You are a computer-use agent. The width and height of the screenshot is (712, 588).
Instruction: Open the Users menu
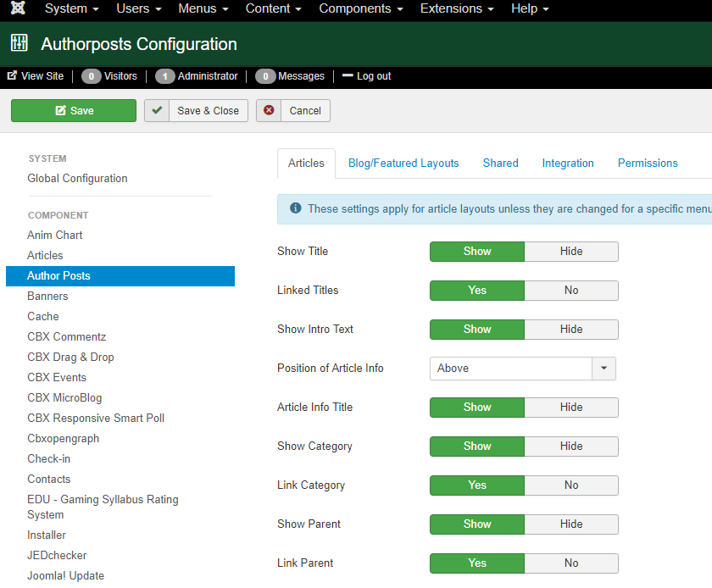pyautogui.click(x=138, y=8)
